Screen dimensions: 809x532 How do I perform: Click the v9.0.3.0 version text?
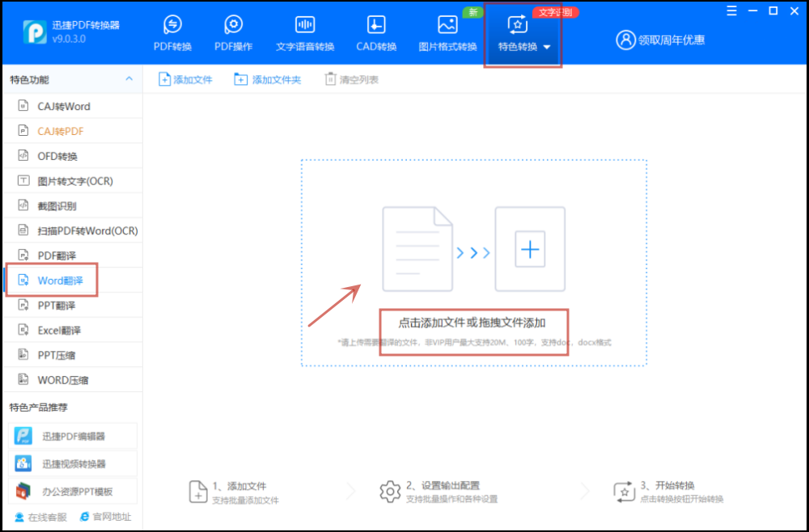point(69,39)
